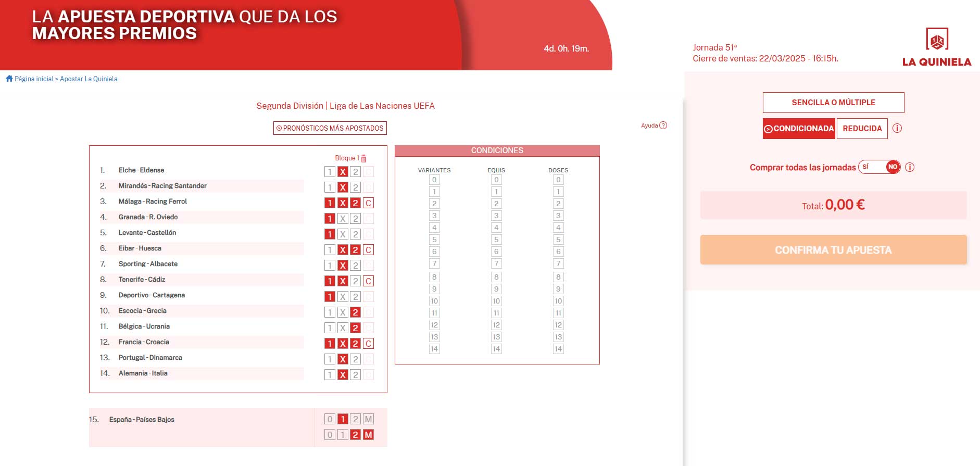
Task: Toggle Comprar todas las jornadas switch
Action: click(x=880, y=167)
